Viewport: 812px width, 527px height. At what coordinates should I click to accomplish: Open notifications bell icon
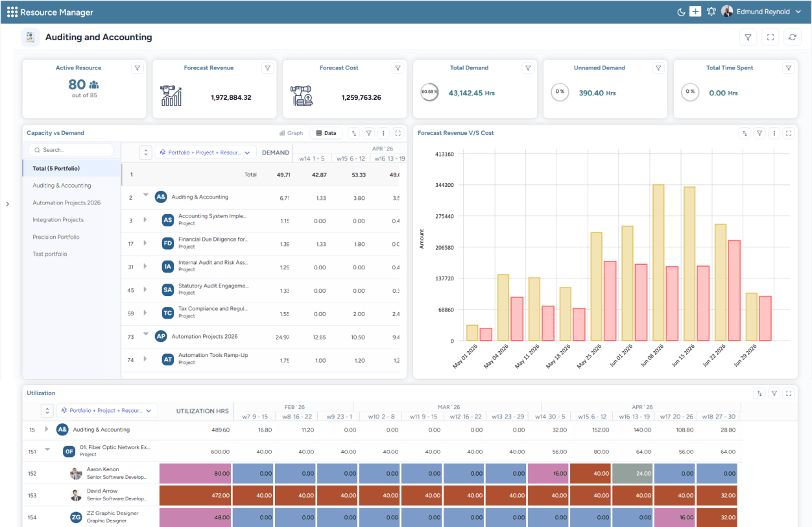click(711, 12)
